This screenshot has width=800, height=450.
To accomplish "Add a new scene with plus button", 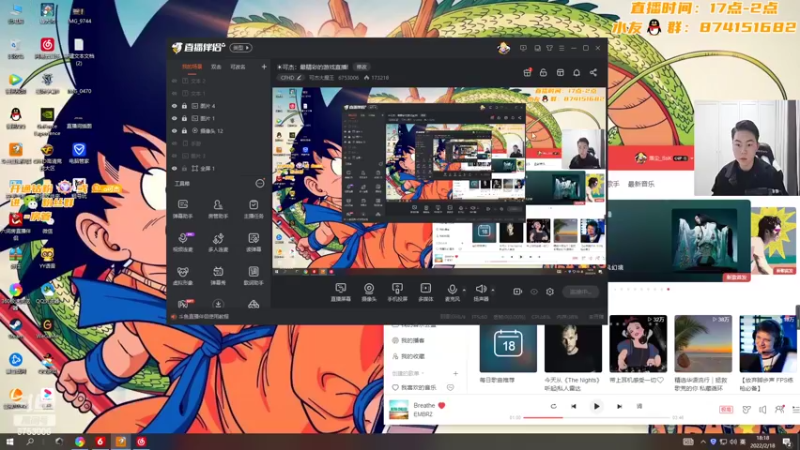I will click(x=264, y=67).
